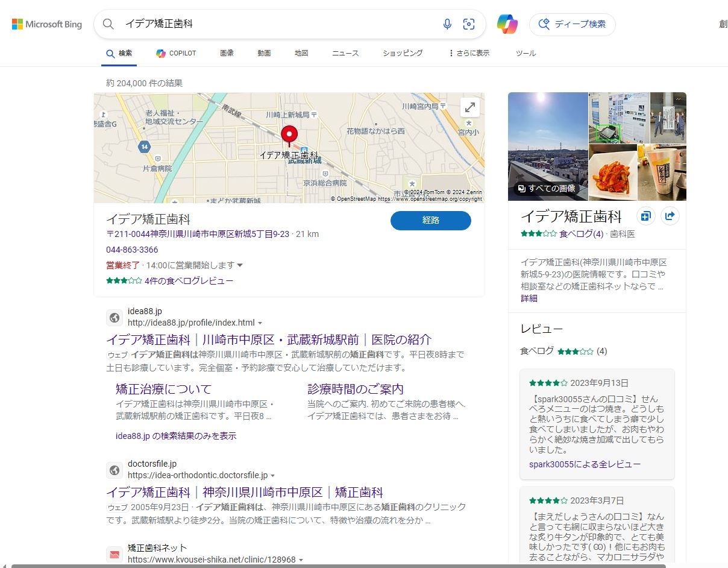Open dropdown arrow beside idea-orthodontic.doctorsfile.jp URL
Screen dimensions: 728x568
coord(272,476)
